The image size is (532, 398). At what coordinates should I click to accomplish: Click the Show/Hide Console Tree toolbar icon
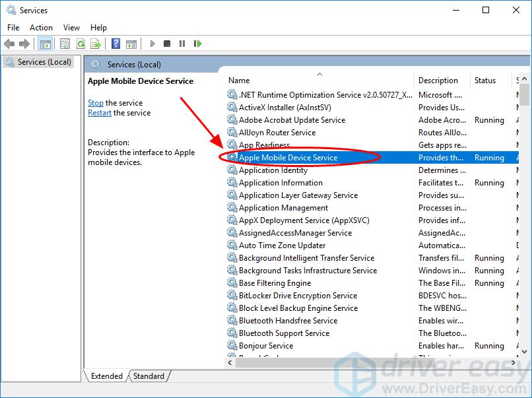pyautogui.click(x=46, y=44)
